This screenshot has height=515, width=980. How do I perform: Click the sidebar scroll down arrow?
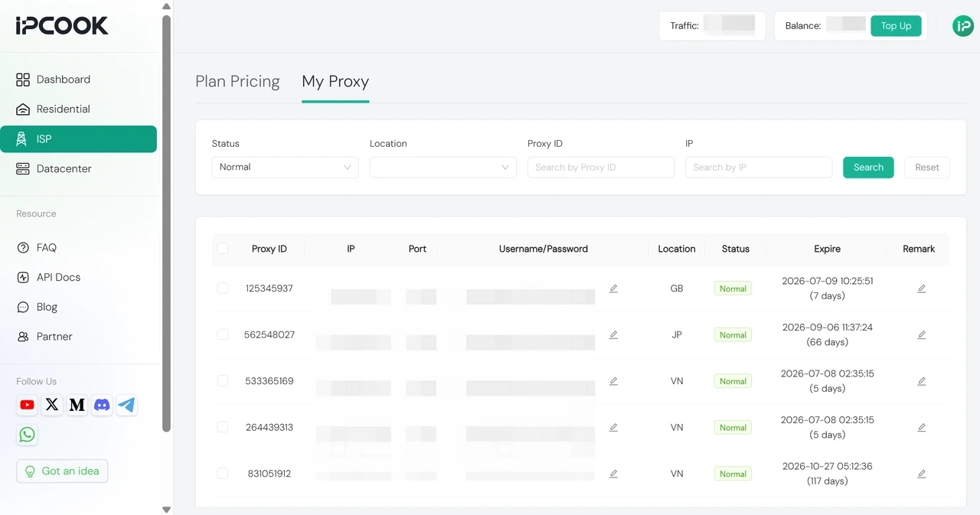click(x=166, y=509)
